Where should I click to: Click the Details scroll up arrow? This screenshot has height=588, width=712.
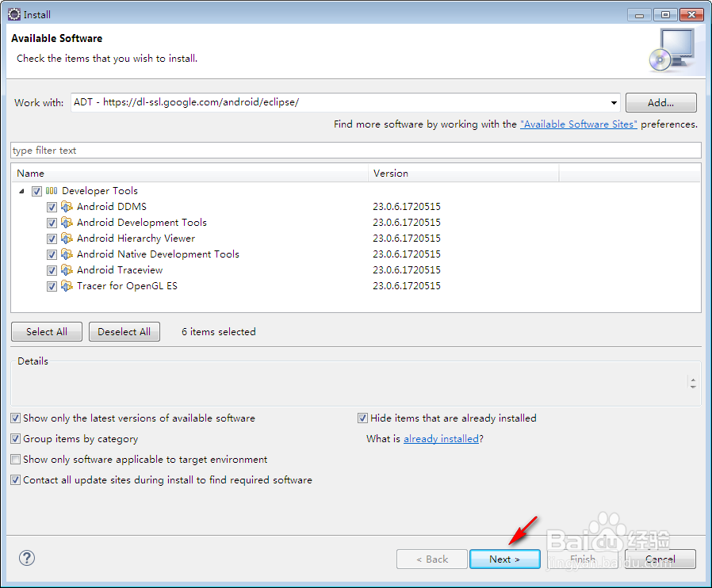pyautogui.click(x=693, y=380)
